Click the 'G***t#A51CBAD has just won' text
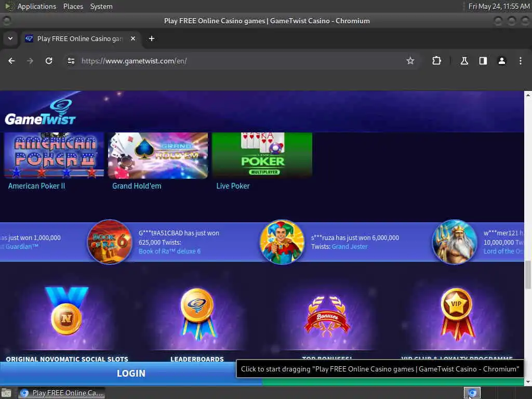 (179, 233)
